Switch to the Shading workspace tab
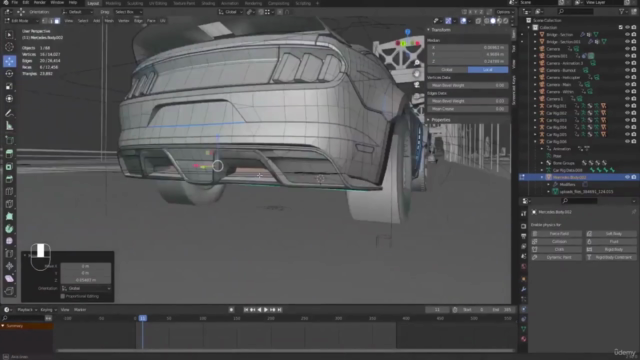640x360 pixels. pyautogui.click(x=208, y=3)
